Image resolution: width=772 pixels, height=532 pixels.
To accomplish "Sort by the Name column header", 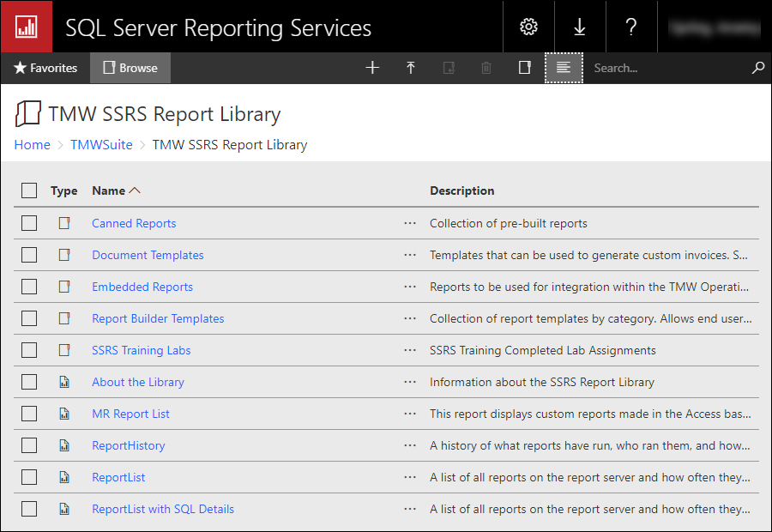I will [x=109, y=190].
